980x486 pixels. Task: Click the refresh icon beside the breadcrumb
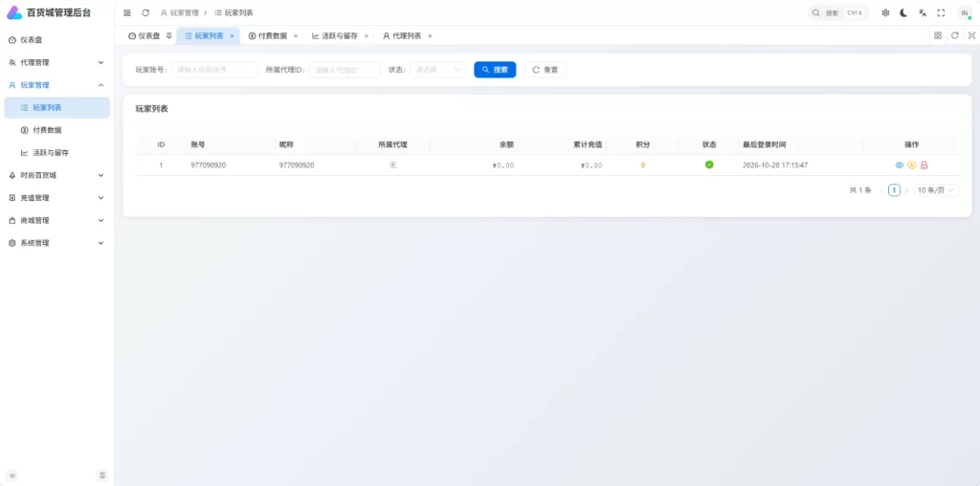tap(145, 12)
